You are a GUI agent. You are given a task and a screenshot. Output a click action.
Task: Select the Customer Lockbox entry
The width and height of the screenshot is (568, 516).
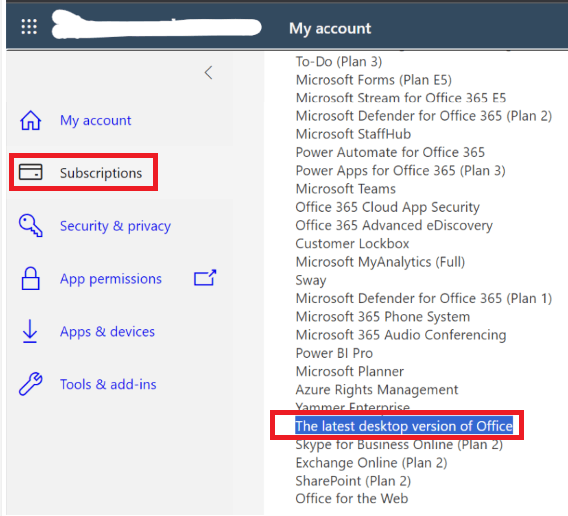click(x=352, y=244)
